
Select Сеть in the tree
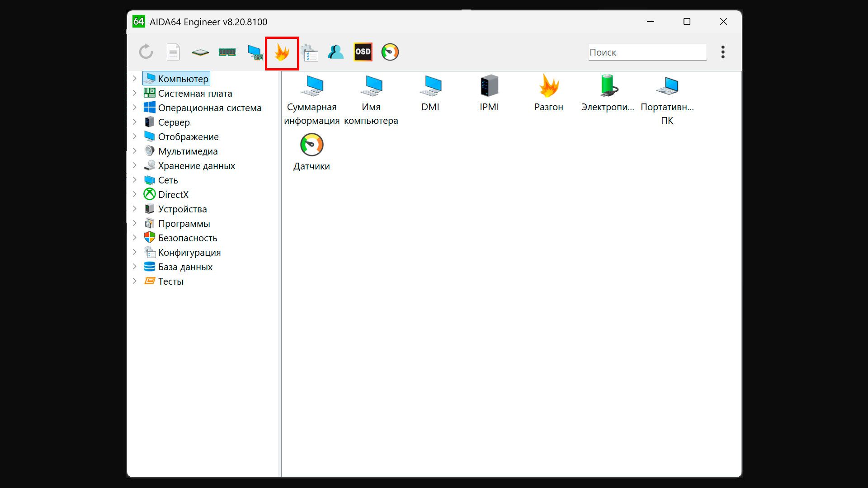tap(160, 180)
